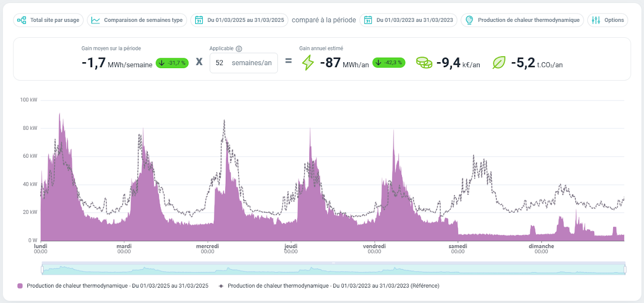Click the left handle of the chart range slider
Screen dimensions: 644x303
pyautogui.click(x=42, y=269)
